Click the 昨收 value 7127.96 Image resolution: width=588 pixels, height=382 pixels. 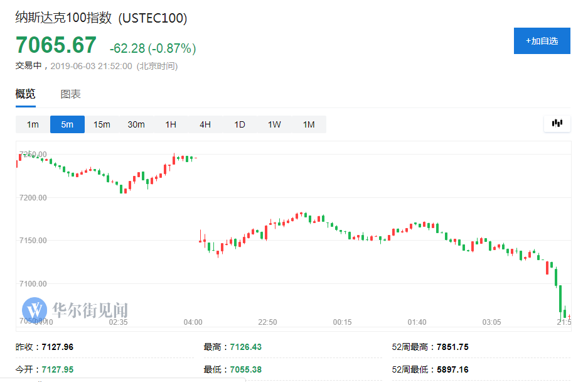point(58,347)
